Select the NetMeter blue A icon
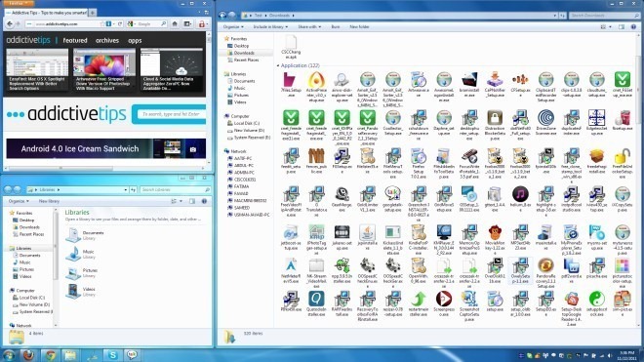Image resolution: width=644 pixels, height=362 pixels. point(291,265)
